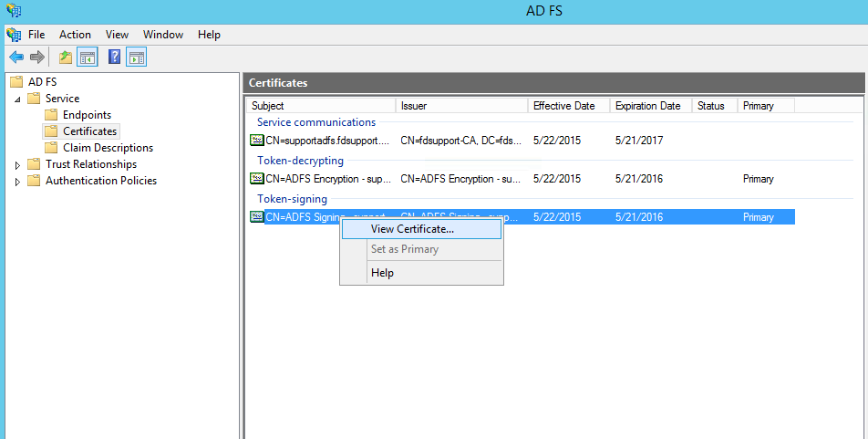868x439 pixels.
Task: Open the Help question mark toolbar icon
Action: (114, 57)
